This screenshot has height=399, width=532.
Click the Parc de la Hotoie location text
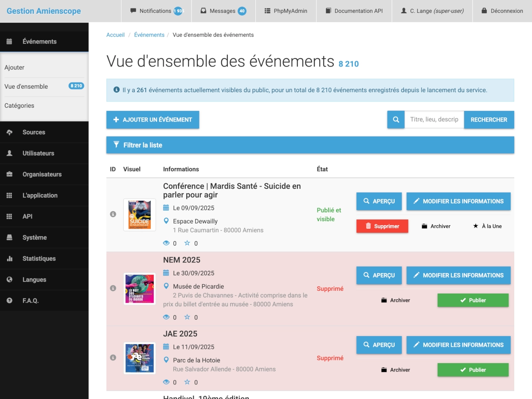[196, 360]
